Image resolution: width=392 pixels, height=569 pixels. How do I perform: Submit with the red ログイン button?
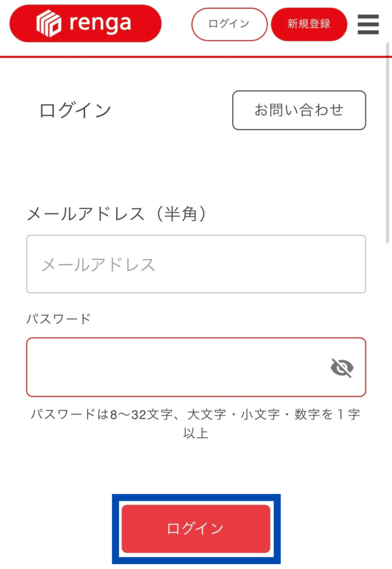tap(196, 528)
